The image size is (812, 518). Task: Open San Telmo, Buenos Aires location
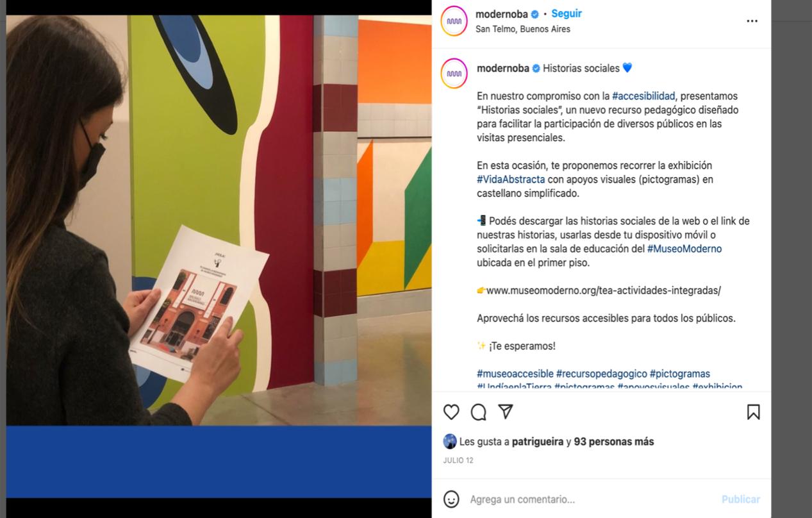pyautogui.click(x=523, y=29)
